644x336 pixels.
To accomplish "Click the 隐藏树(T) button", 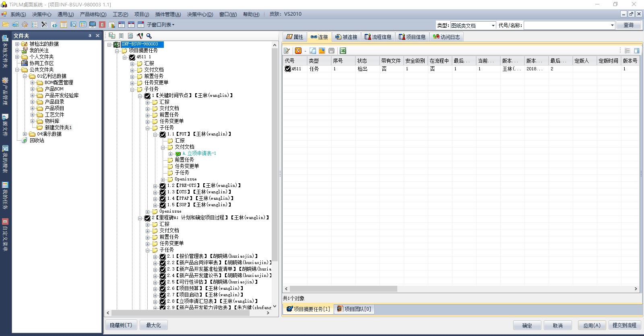I will point(121,325).
